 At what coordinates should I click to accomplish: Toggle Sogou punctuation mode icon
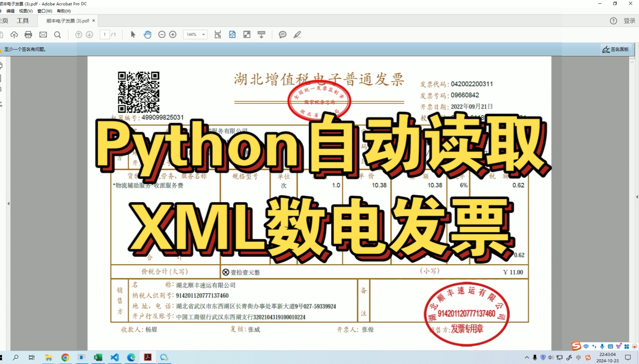pos(594,346)
